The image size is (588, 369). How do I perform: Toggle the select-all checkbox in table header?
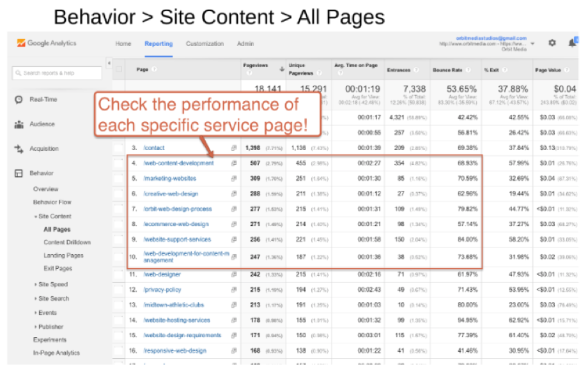tap(119, 70)
